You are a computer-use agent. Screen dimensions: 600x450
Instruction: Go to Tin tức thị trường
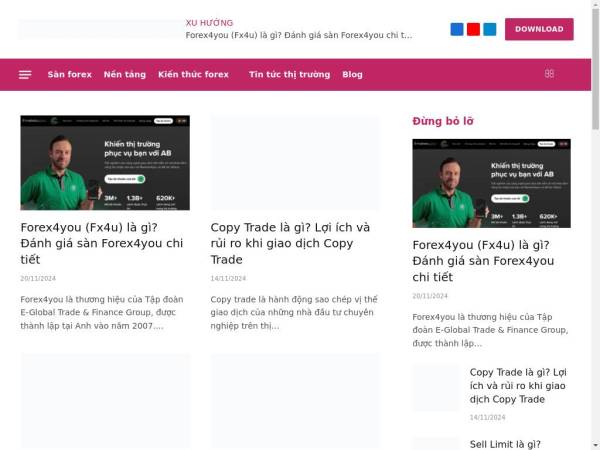[289, 74]
